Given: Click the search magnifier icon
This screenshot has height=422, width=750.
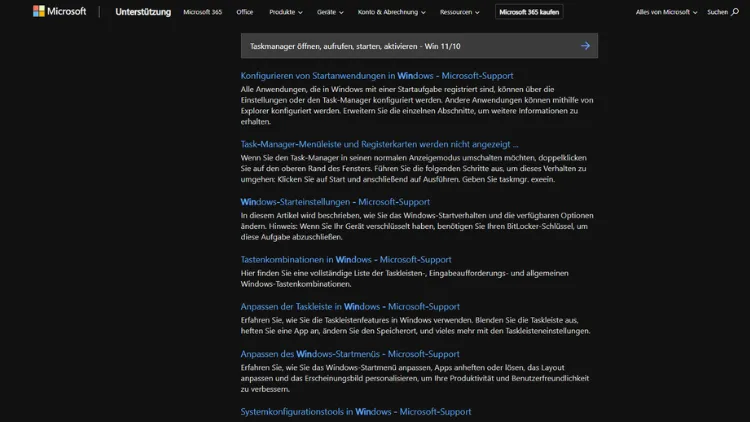Looking at the screenshot, I should click(735, 12).
